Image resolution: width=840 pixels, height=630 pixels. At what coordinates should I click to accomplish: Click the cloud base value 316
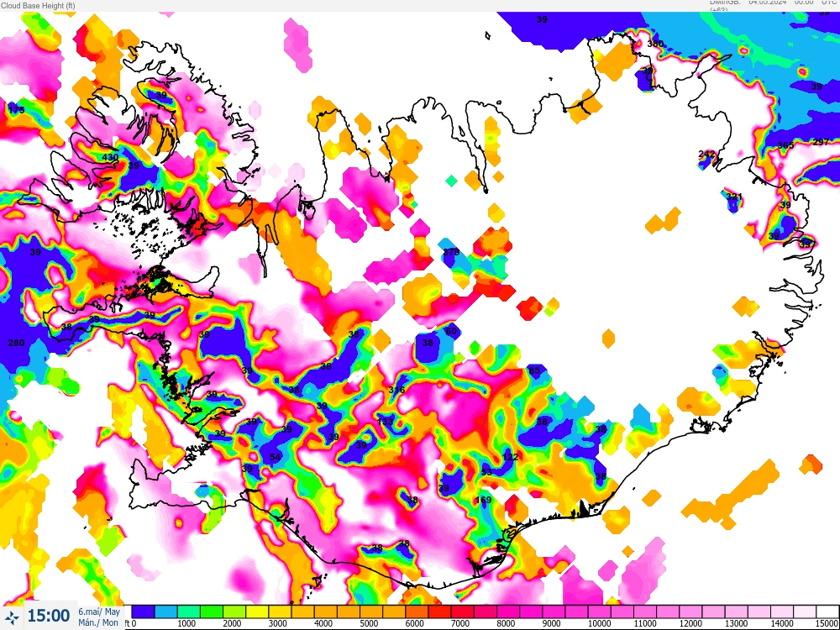(397, 390)
